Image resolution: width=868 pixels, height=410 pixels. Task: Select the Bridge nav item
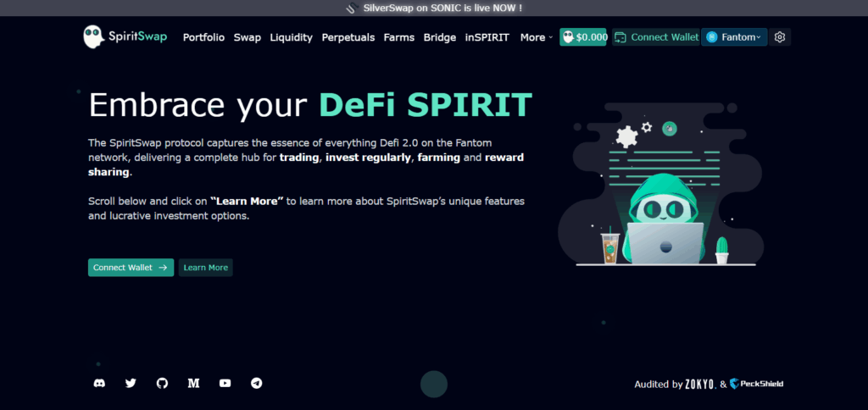point(440,37)
